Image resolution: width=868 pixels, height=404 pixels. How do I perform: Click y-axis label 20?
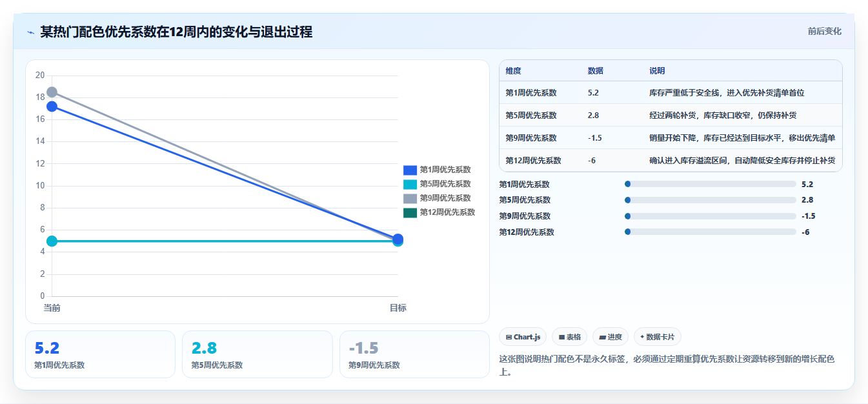[x=40, y=76]
